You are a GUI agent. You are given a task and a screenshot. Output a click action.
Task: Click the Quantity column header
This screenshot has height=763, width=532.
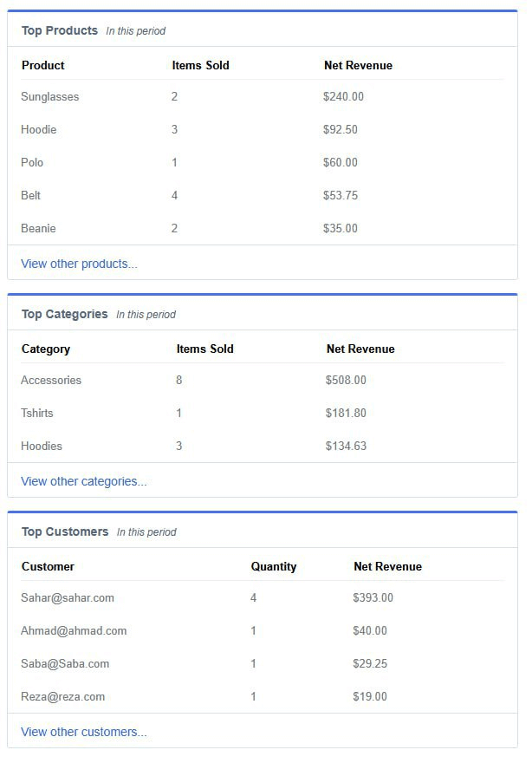tap(274, 567)
